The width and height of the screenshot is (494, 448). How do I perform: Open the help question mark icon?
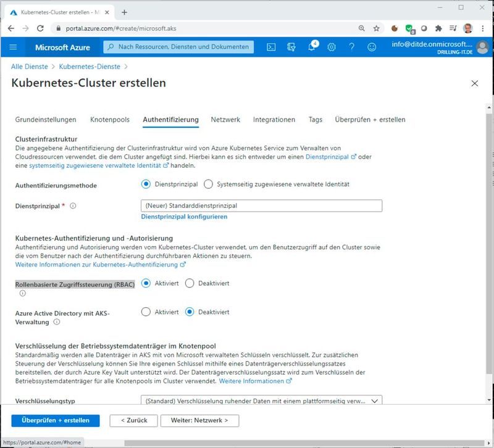tap(351, 48)
